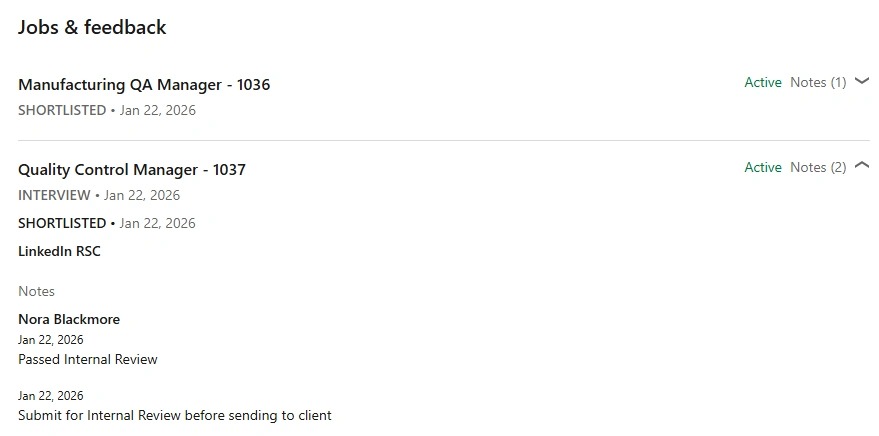Click Notes (2) on Quality Control Manager
Viewport: 879px width, 436px height.
(817, 167)
